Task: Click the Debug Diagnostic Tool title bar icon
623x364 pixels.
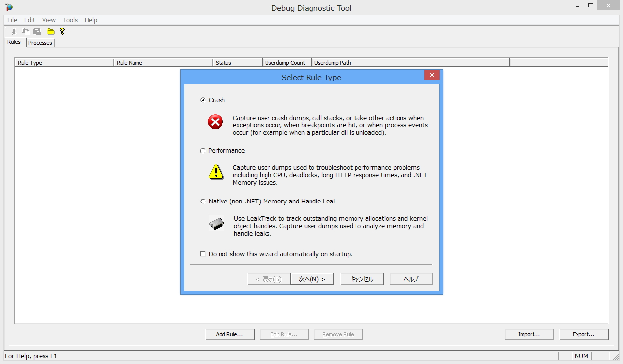Action: tap(9, 7)
